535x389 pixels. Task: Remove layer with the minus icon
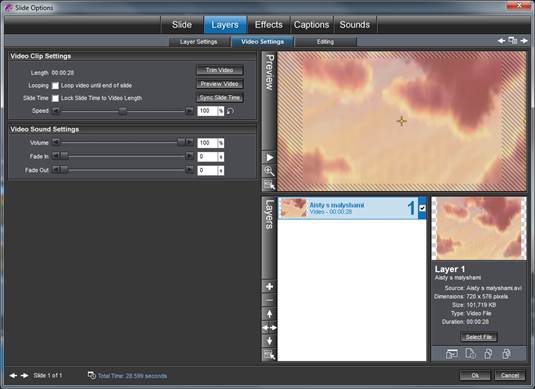point(270,300)
